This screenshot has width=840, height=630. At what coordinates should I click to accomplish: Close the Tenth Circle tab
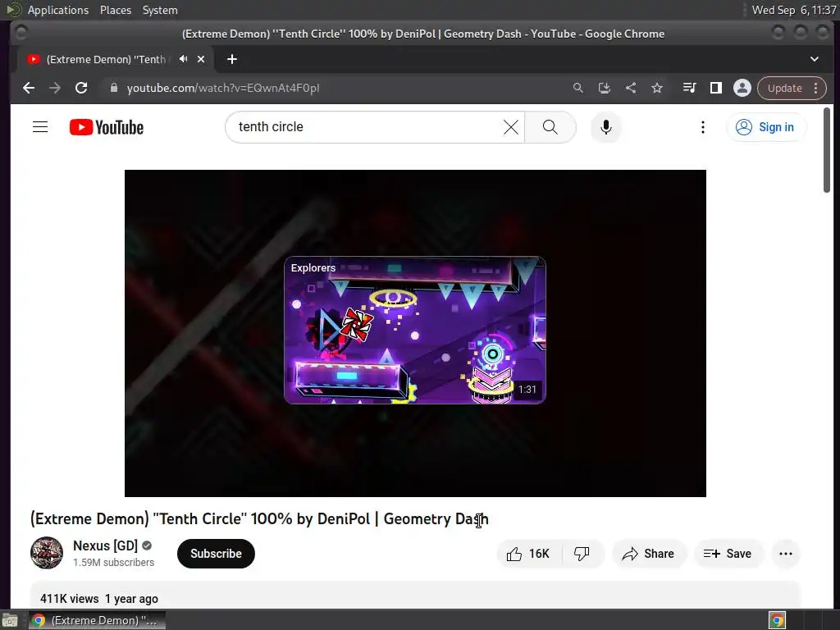(201, 59)
